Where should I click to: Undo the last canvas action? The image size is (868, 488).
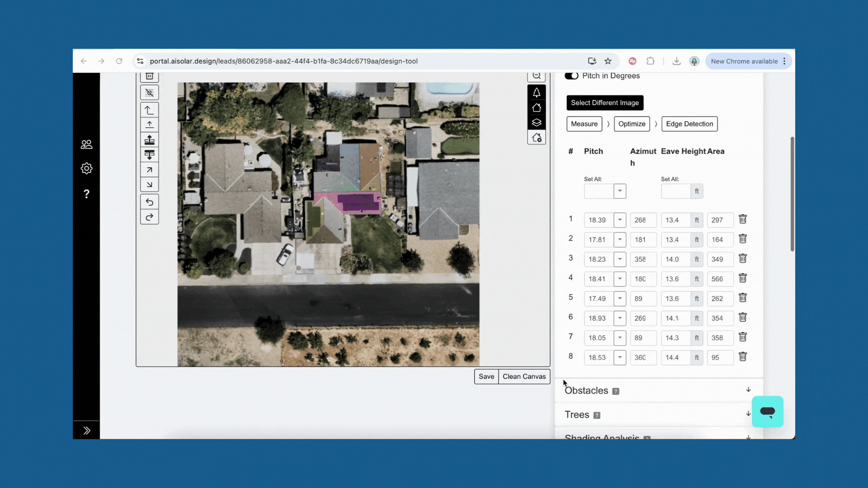click(x=150, y=202)
